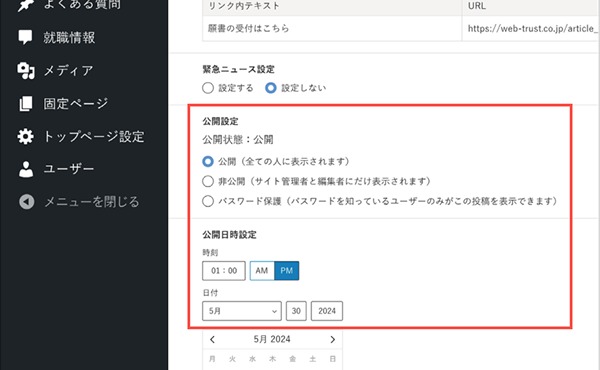Viewport: 600px width, 370px height.
Task: Click the speech bubble icon for 就職情報
Action: coord(26,37)
